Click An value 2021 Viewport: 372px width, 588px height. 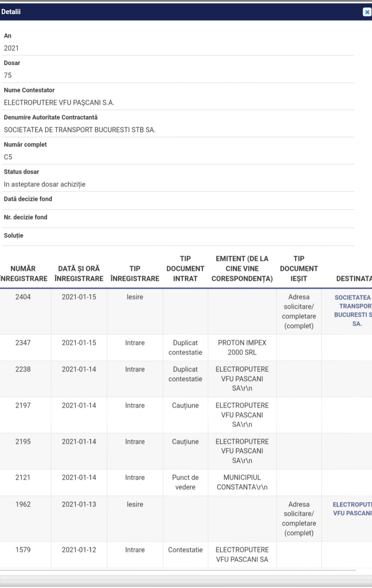coord(11,48)
